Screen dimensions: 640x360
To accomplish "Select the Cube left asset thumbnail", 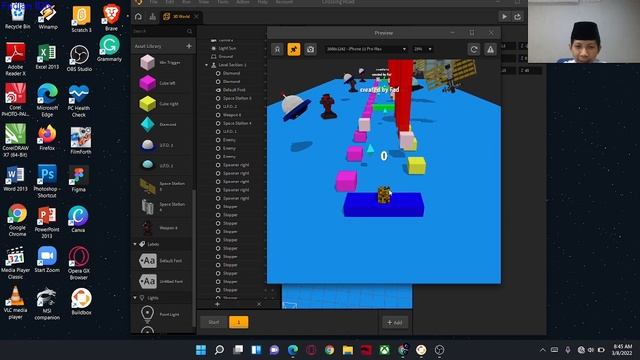I will point(148,83).
